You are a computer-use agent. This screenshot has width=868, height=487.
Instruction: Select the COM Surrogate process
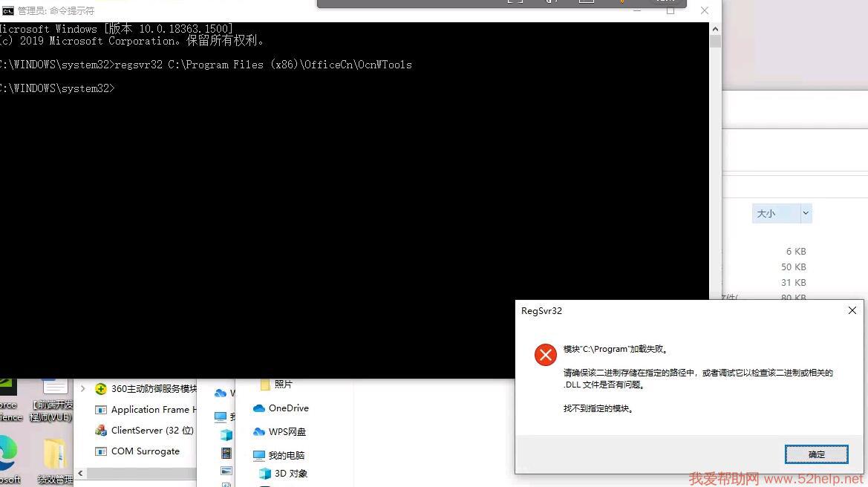point(145,451)
